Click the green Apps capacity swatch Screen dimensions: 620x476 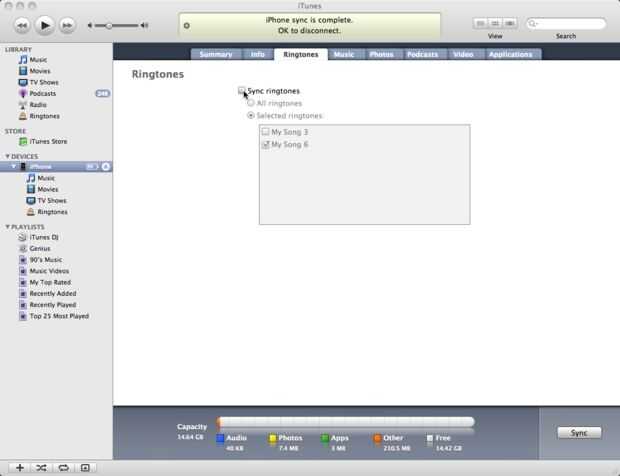point(325,438)
